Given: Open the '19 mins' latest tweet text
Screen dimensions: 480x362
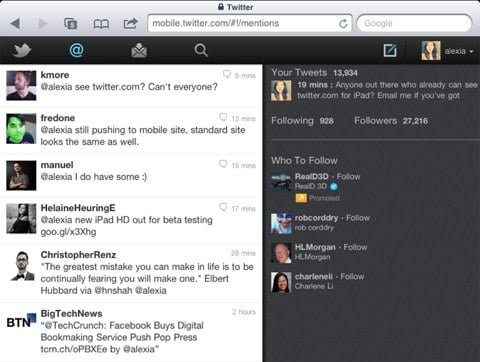Looking at the screenshot, I should 387,90.
